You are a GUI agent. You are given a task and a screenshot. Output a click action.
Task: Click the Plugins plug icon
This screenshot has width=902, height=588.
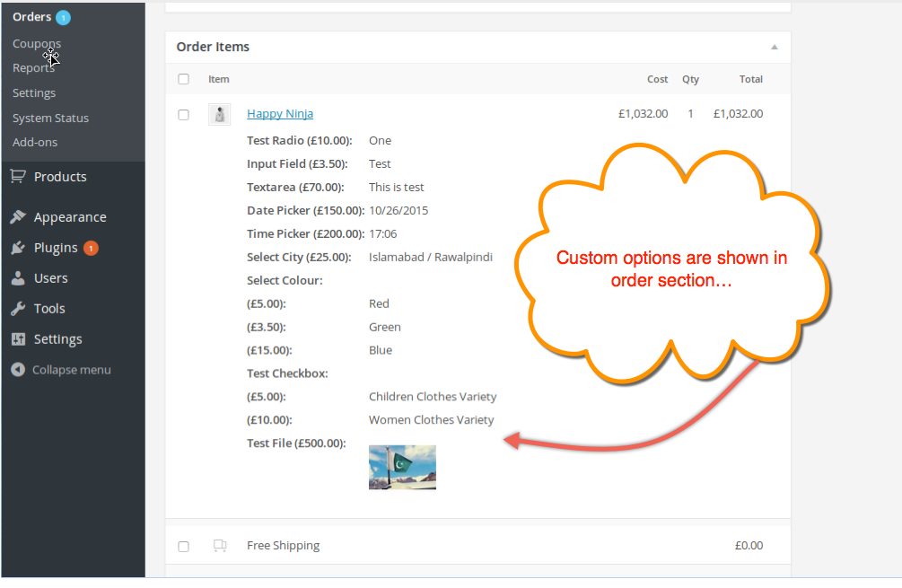tap(18, 248)
